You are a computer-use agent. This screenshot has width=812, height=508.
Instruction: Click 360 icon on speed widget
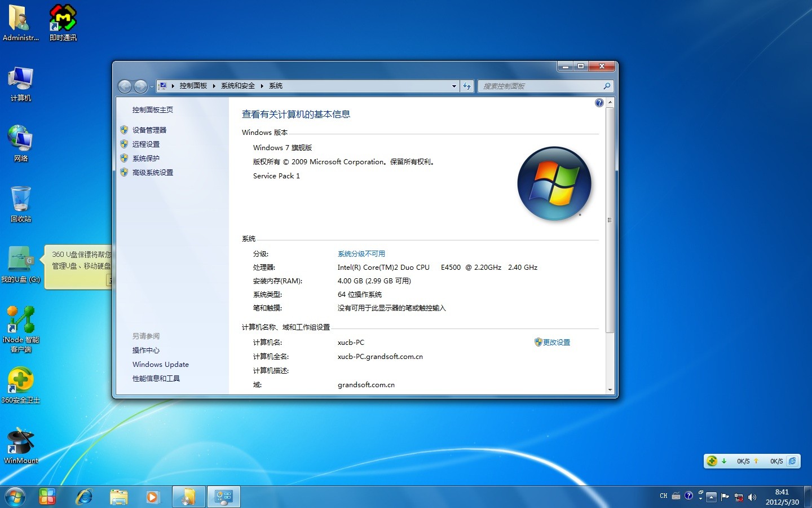coord(712,461)
